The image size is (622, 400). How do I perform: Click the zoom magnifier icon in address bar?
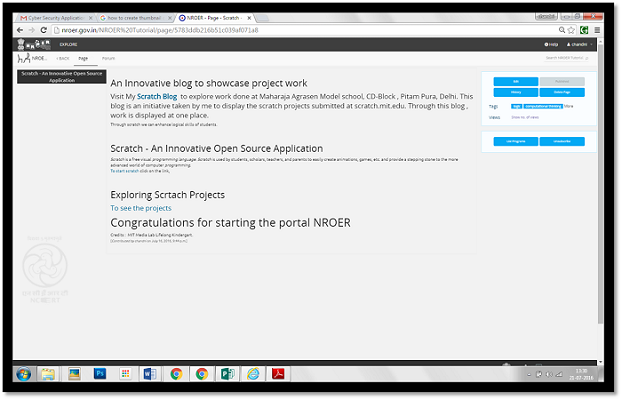pos(562,30)
